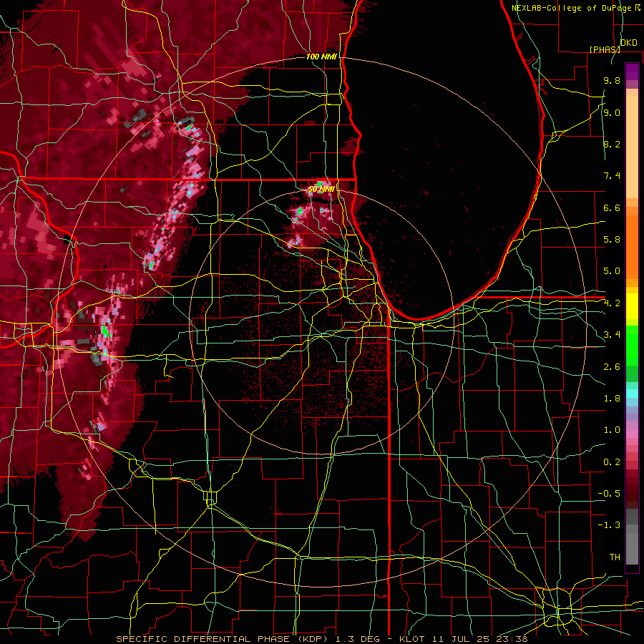The image size is (644, 644).
Task: Click the 4.2 scale value
Action: click(612, 303)
